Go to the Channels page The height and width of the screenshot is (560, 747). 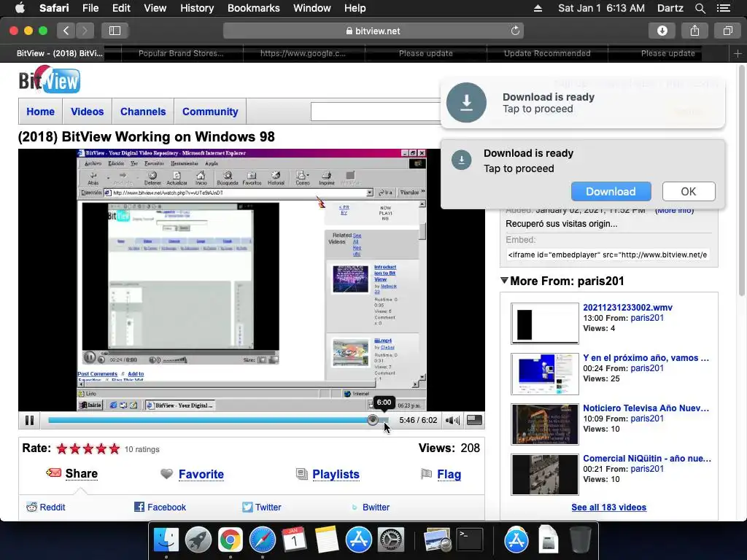[x=143, y=112]
